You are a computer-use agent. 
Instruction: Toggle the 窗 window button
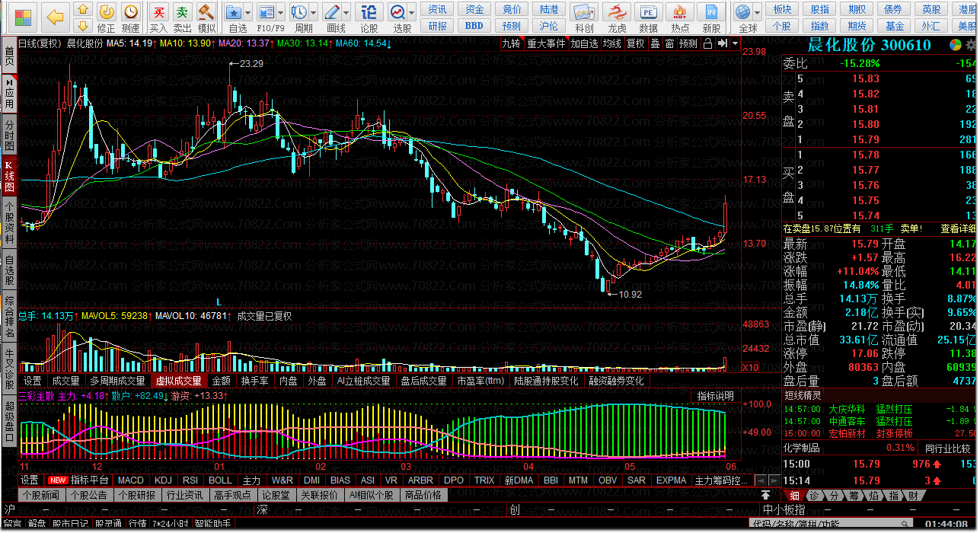tap(669, 43)
